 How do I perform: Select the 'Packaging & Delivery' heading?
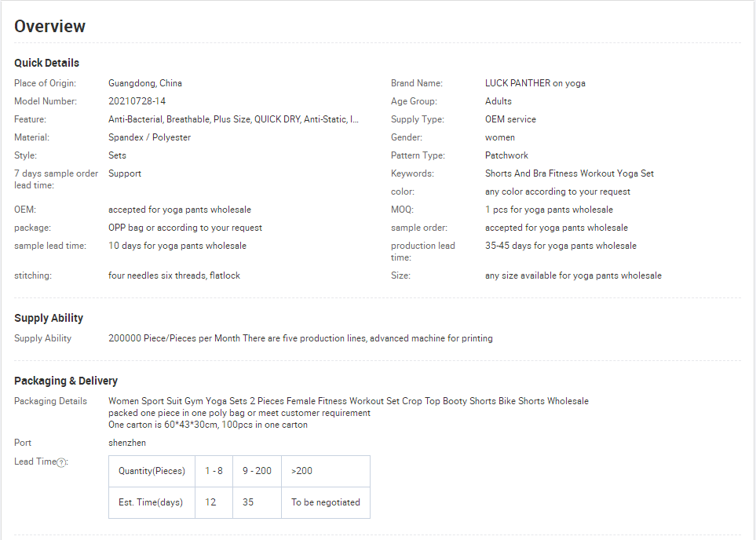(66, 381)
